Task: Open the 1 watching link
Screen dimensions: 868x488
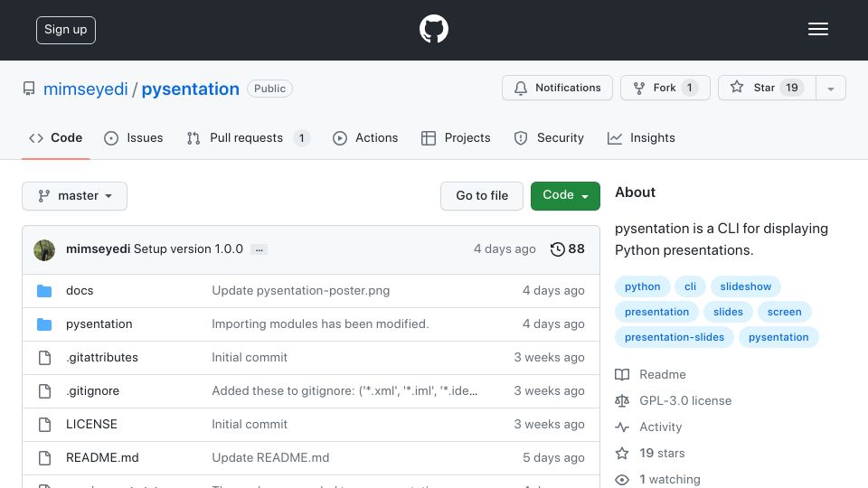Action: tap(670, 479)
